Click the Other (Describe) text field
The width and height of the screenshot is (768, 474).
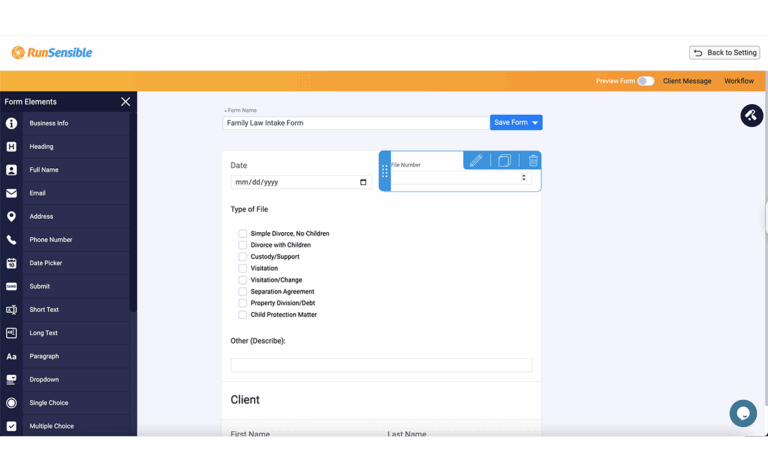click(x=381, y=365)
